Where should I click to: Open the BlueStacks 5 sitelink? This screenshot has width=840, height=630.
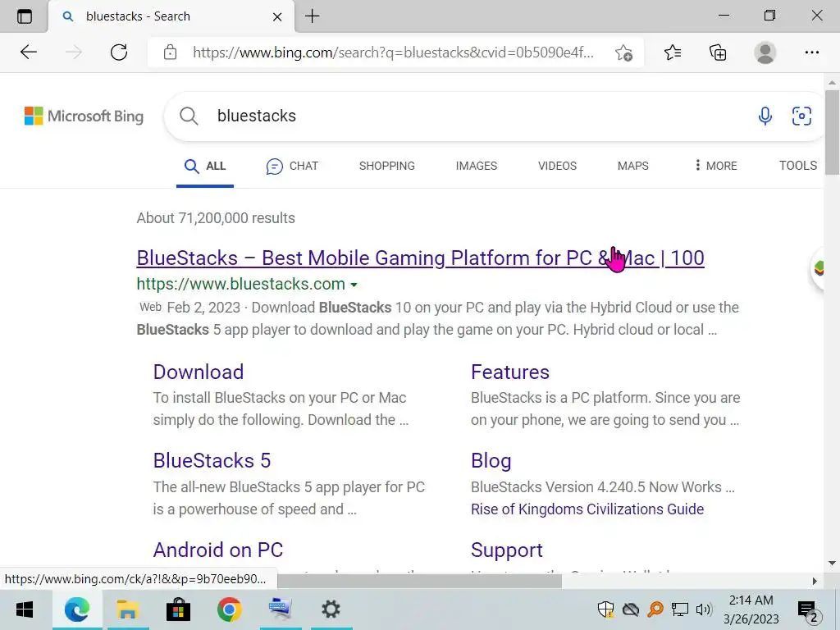(212, 461)
